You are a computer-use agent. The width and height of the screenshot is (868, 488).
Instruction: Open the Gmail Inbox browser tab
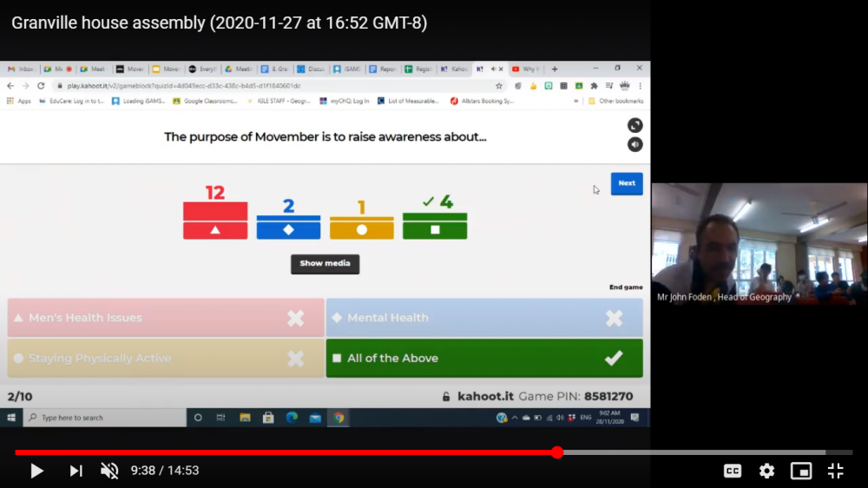(21, 69)
